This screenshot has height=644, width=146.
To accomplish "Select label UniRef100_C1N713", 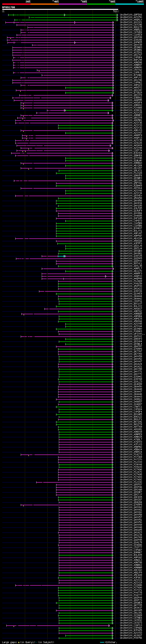I will point(131,625).
